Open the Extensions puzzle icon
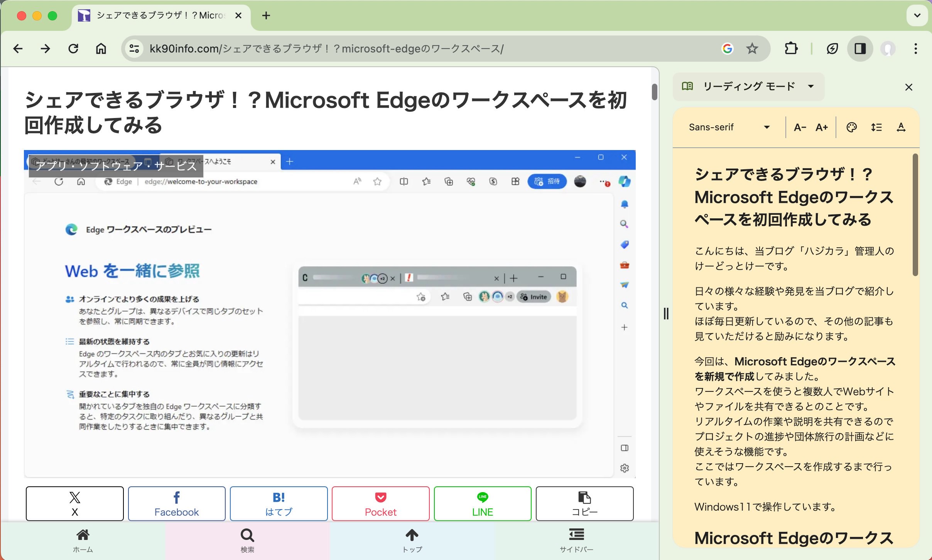 coord(791,49)
